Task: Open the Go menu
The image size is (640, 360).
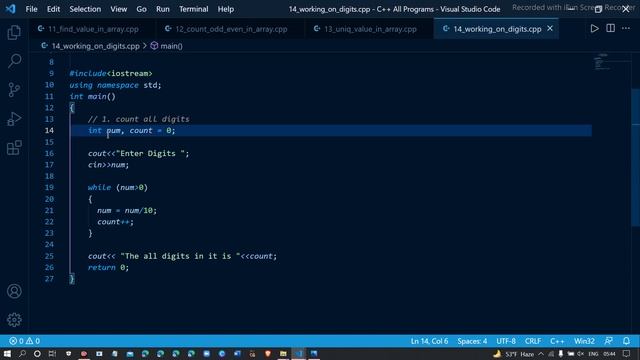Action: tap(141, 9)
